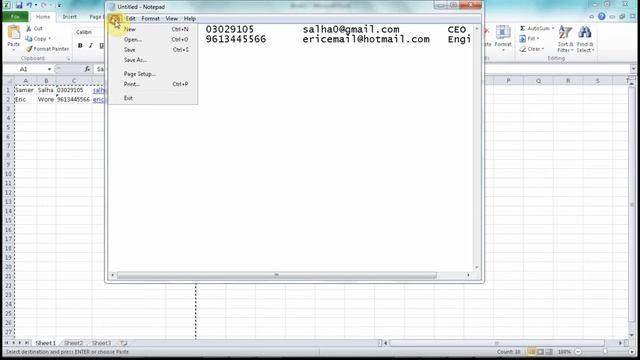Image resolution: width=640 pixels, height=360 pixels.
Task: Open Notepad's Help menu
Action: point(189,18)
